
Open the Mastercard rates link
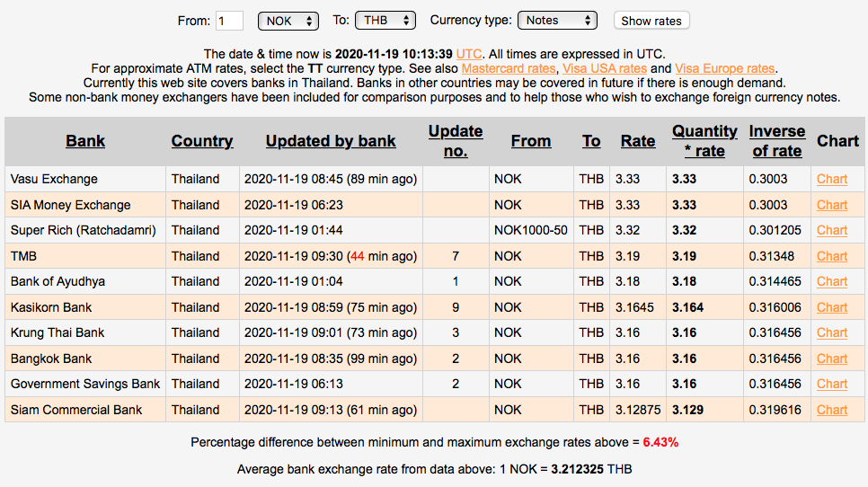[509, 68]
